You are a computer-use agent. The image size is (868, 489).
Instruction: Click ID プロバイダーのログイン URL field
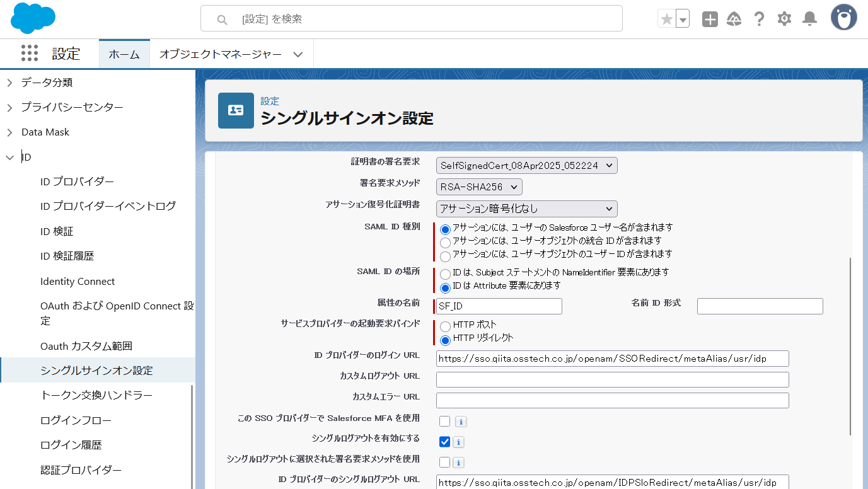pyautogui.click(x=613, y=359)
